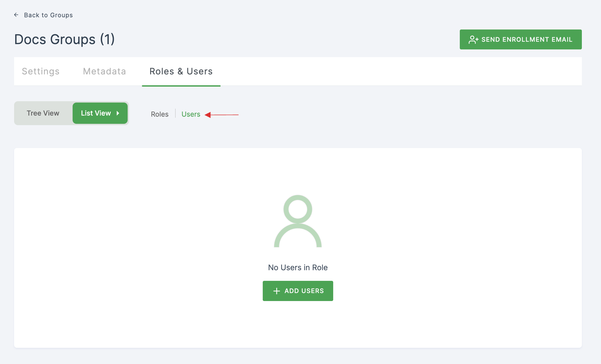
Task: Click the empty user placeholder icon
Action: point(298,221)
